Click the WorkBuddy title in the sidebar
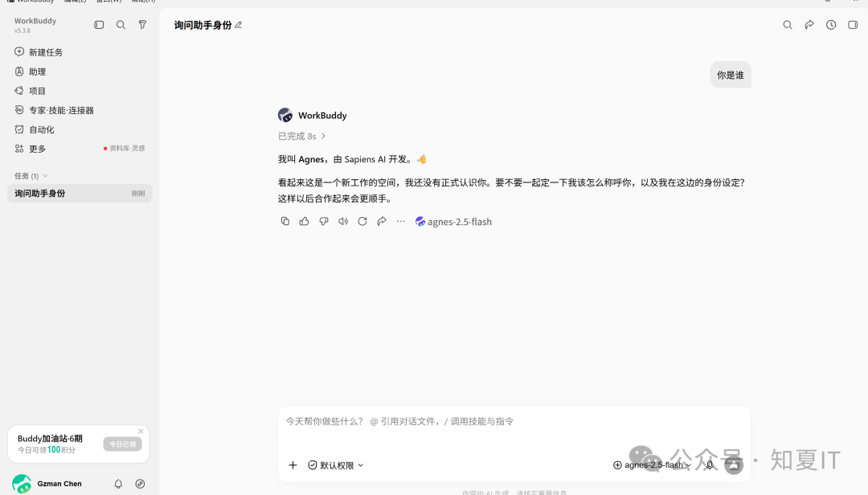 click(x=35, y=21)
